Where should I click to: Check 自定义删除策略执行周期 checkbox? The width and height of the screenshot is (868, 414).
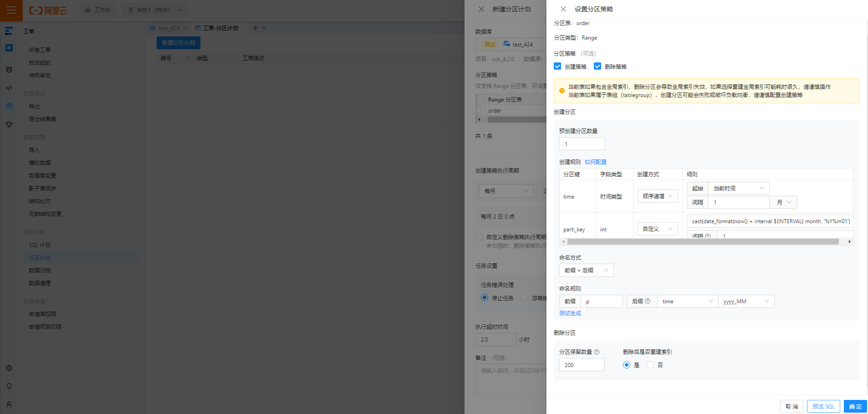pyautogui.click(x=479, y=237)
